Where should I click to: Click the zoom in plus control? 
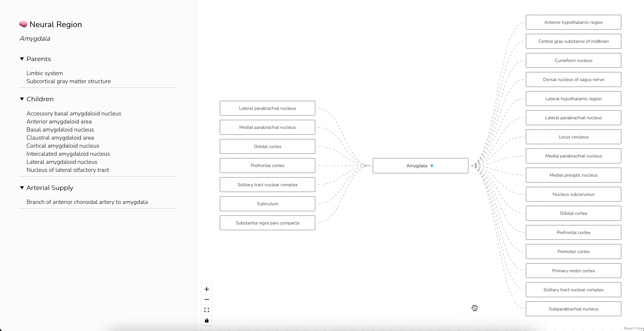(x=207, y=289)
